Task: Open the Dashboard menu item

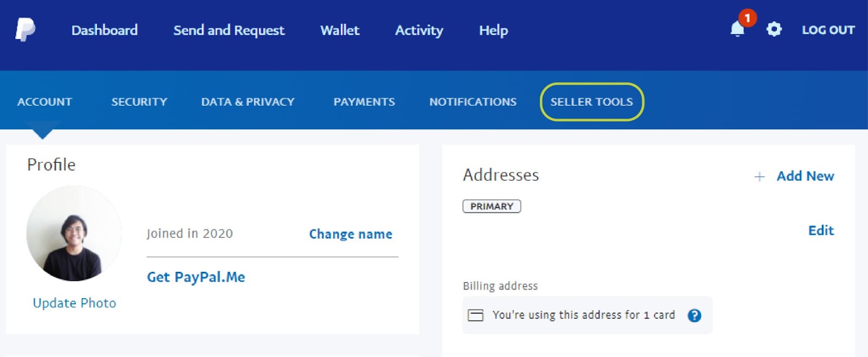Action: pyautogui.click(x=105, y=30)
